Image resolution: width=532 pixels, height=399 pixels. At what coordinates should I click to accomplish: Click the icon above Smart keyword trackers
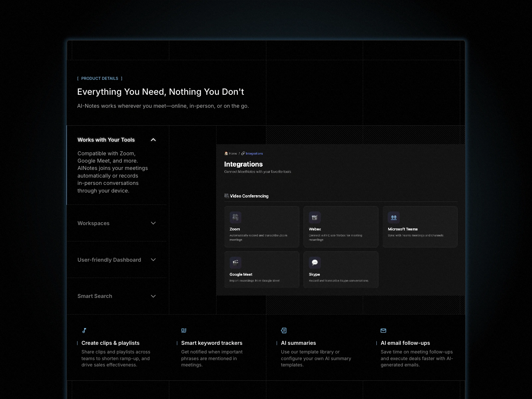pos(184,331)
